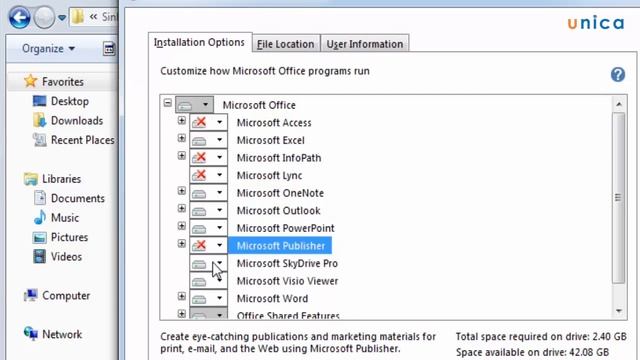Viewport: 640px width, 360px height.
Task: Open install options dropdown for Office Shared Features
Action: tap(208, 314)
